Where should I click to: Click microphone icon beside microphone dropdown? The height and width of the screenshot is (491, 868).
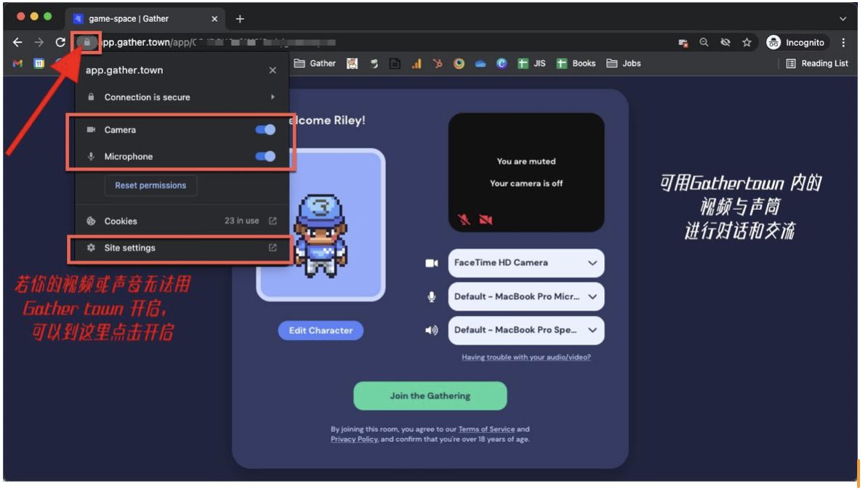pos(431,297)
